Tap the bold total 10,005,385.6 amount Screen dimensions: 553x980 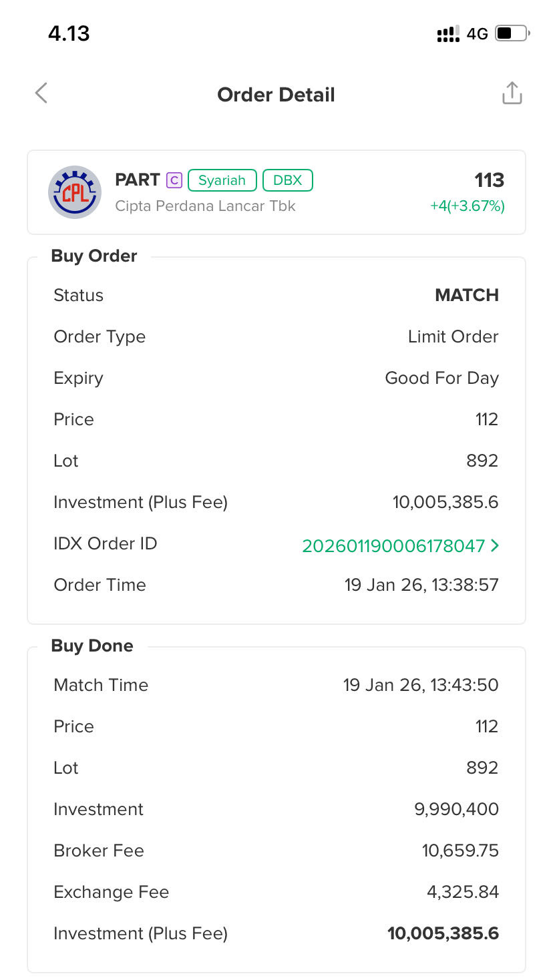[443, 933]
